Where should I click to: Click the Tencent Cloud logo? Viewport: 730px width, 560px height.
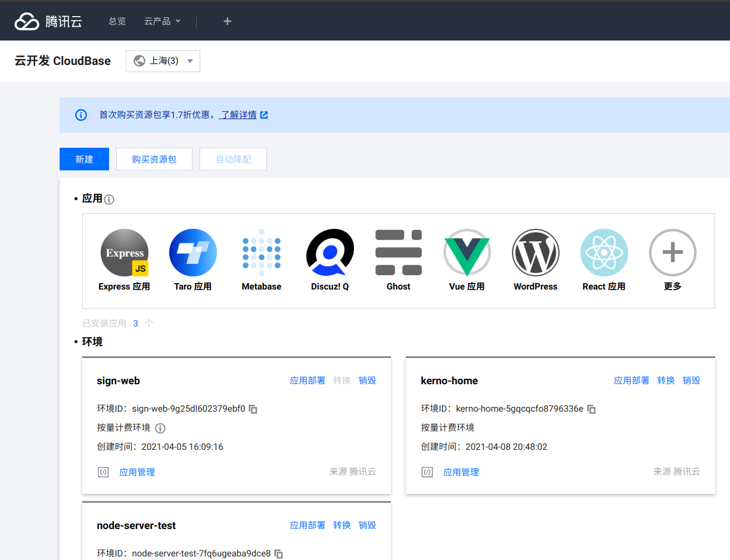point(48,21)
